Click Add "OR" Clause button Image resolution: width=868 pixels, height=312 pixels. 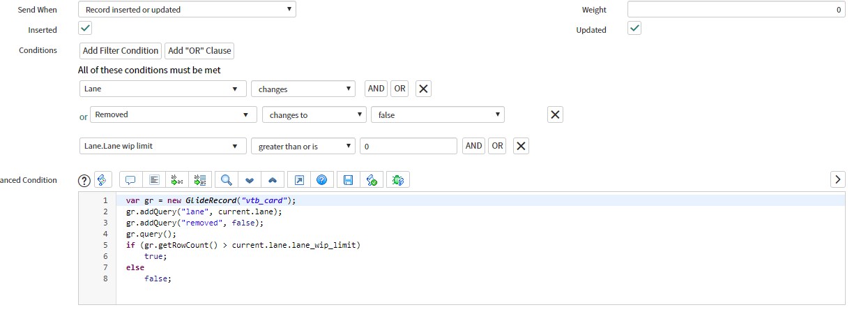(x=199, y=50)
